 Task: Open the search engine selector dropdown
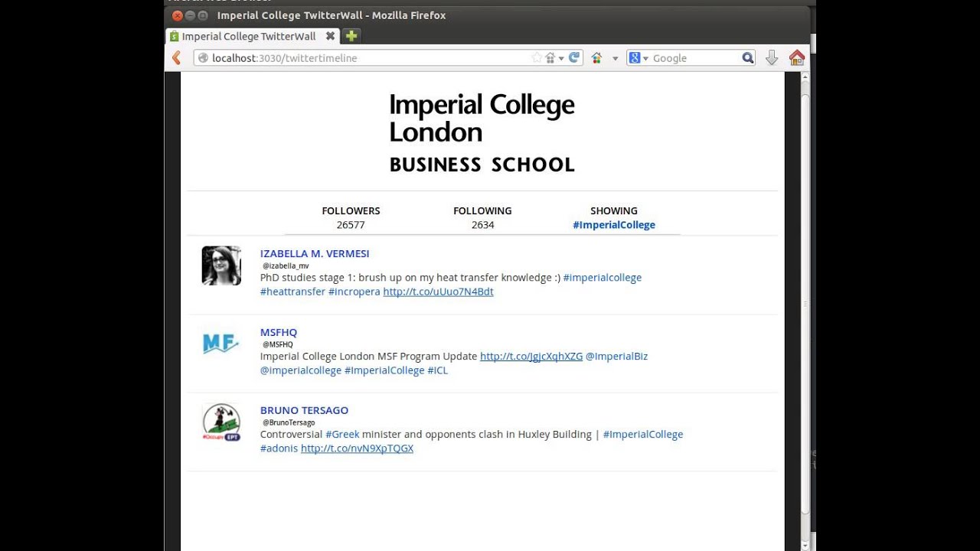click(x=639, y=58)
